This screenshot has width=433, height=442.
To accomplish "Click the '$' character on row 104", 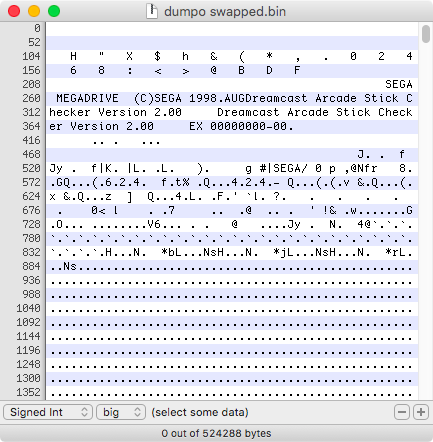I will 157,56.
